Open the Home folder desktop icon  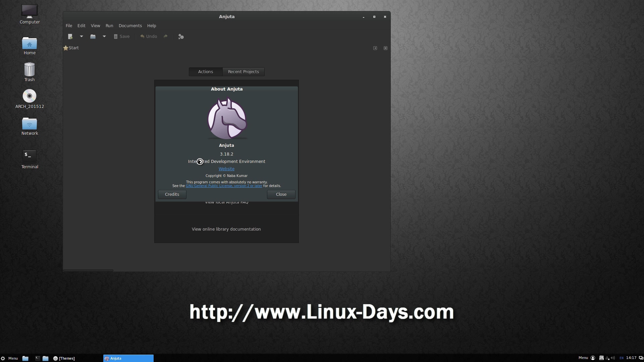coord(30,46)
